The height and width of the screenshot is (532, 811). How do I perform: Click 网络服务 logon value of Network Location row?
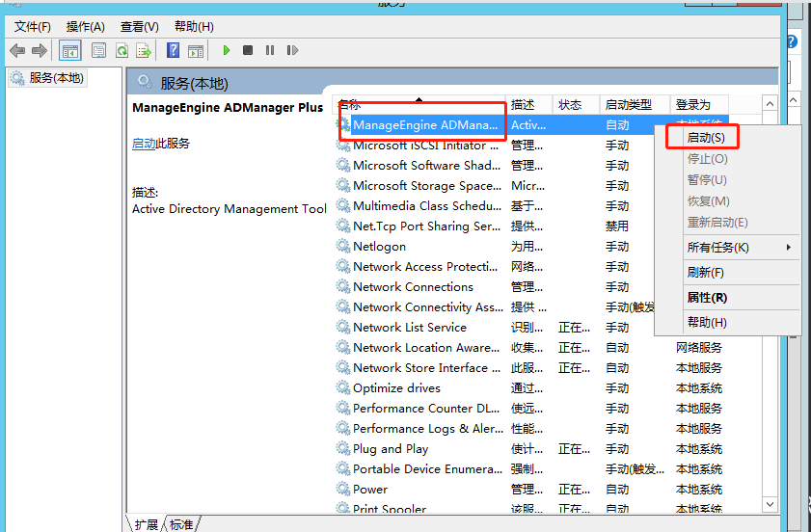[699, 347]
